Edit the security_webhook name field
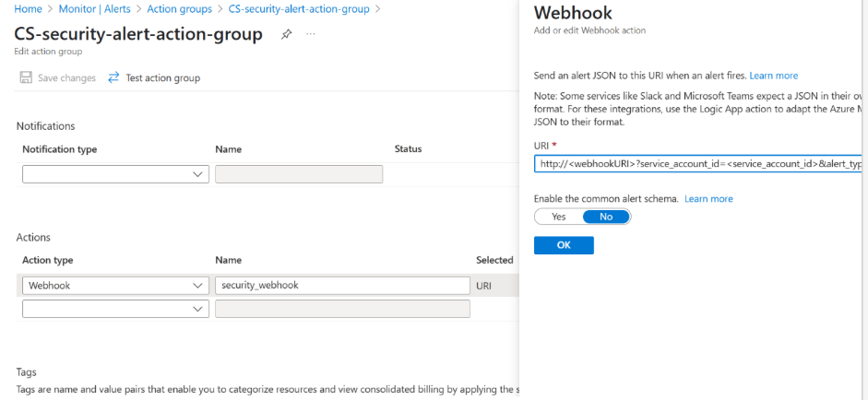 click(342, 286)
